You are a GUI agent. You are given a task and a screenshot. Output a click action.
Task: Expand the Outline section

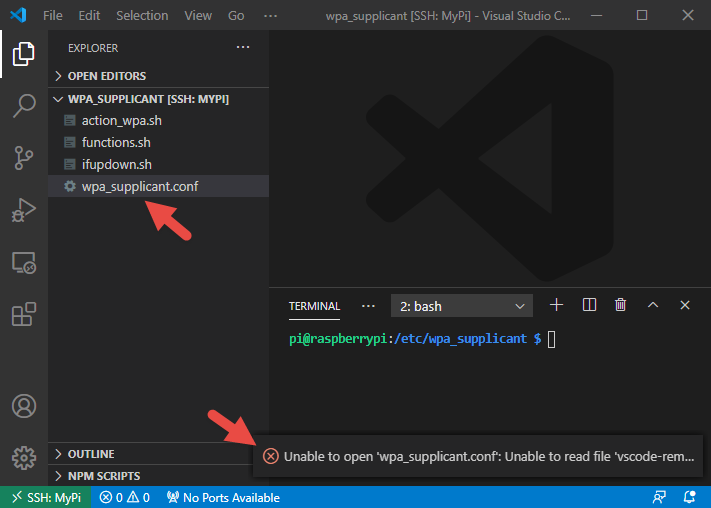158,454
